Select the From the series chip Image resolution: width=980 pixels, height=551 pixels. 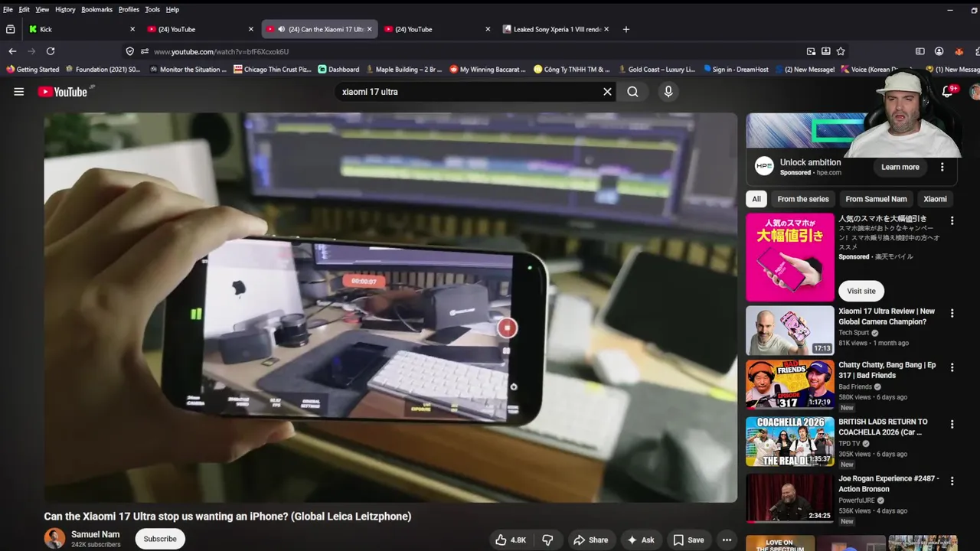click(x=803, y=199)
